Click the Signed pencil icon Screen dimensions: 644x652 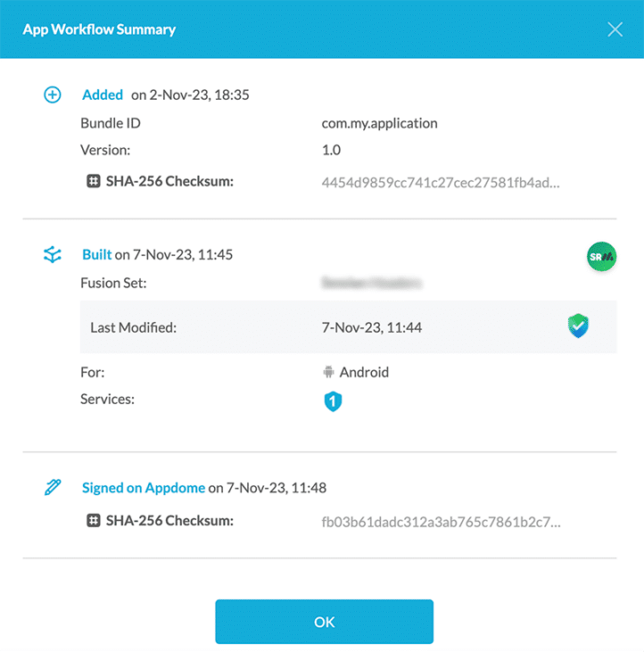53,488
